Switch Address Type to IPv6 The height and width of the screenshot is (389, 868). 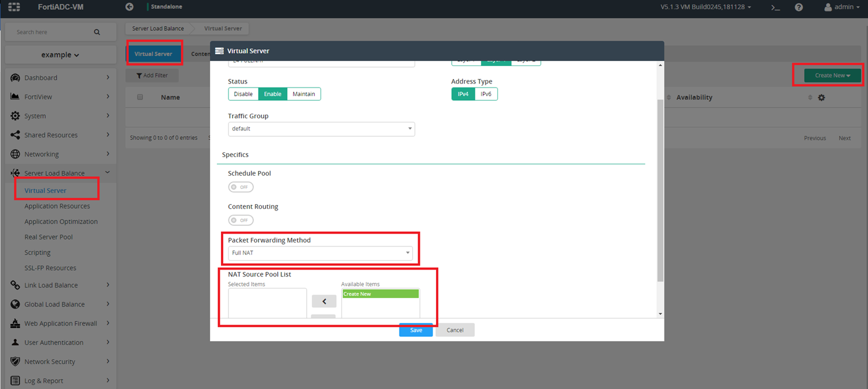point(485,93)
